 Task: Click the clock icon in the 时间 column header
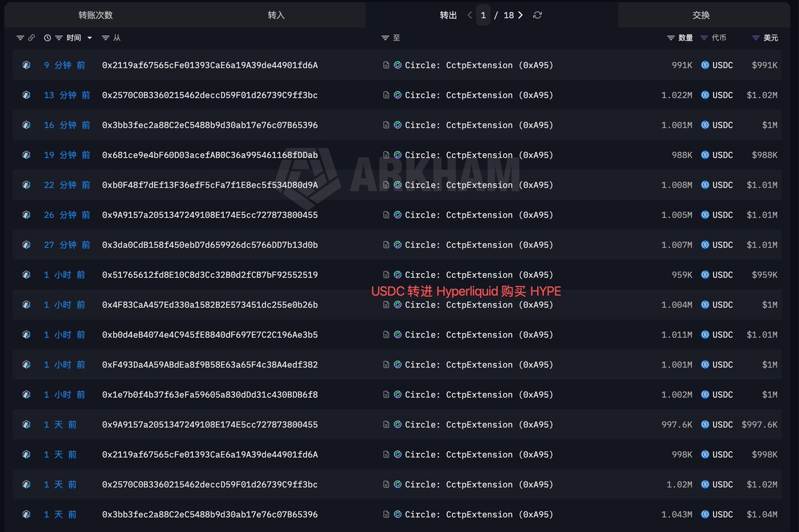[47, 38]
